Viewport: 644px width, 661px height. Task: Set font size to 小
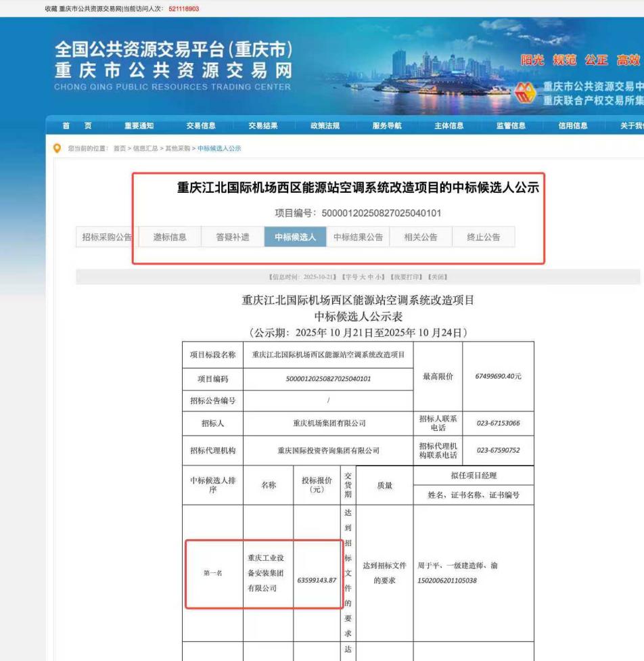[378, 277]
